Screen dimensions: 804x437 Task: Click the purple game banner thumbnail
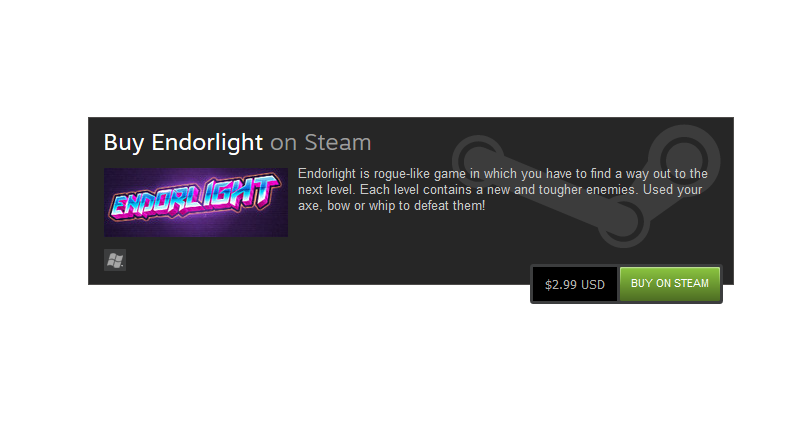point(196,202)
